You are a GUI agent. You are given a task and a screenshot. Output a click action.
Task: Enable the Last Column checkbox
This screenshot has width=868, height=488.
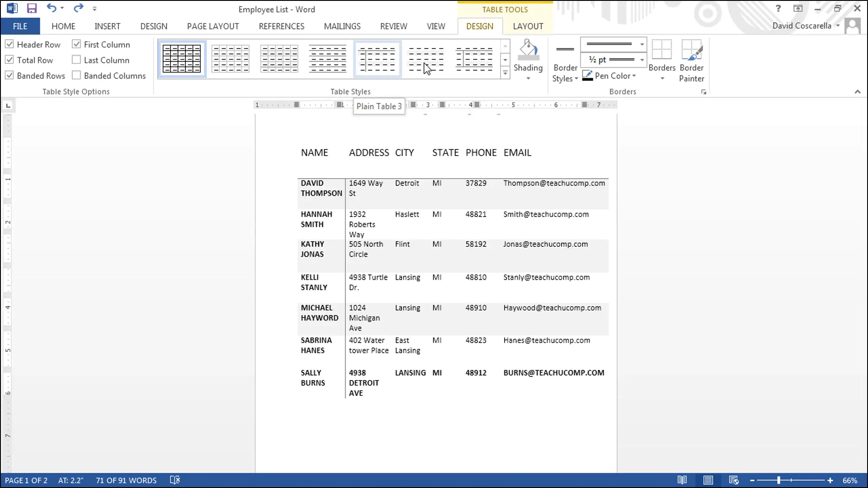pyautogui.click(x=77, y=60)
